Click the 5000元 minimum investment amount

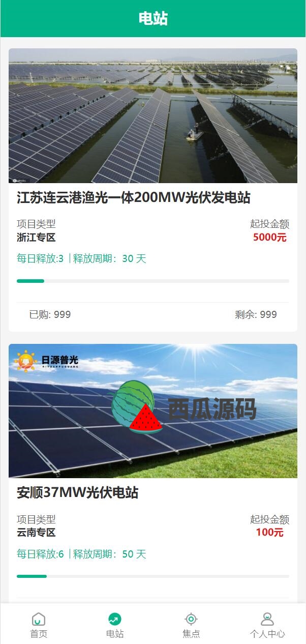point(270,238)
